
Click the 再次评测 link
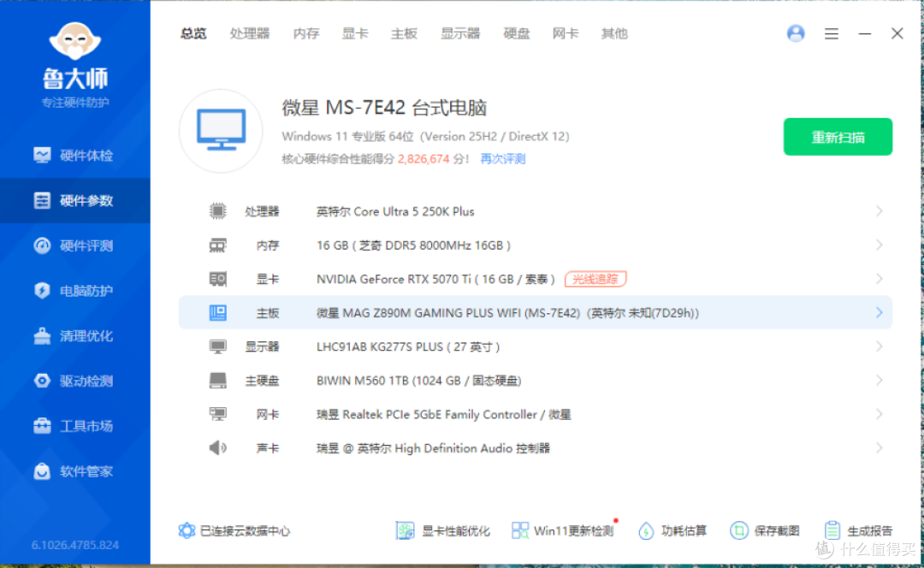(503, 159)
